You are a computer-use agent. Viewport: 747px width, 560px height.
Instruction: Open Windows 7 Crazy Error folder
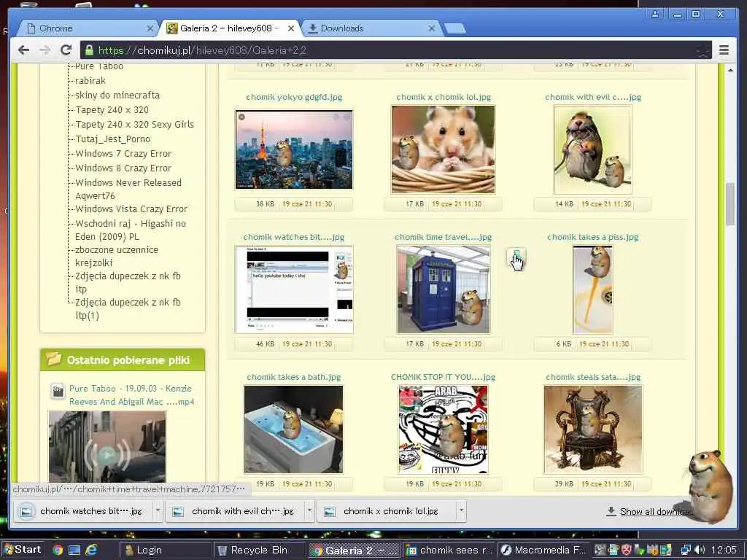click(x=123, y=154)
